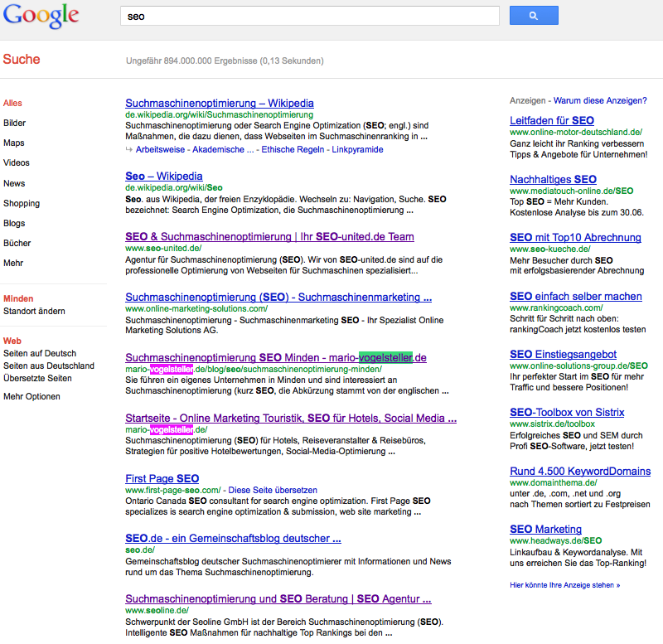This screenshot has width=663, height=644.
Task: Click the www.seo-united.de/ URL text
Action: pyautogui.click(x=163, y=248)
